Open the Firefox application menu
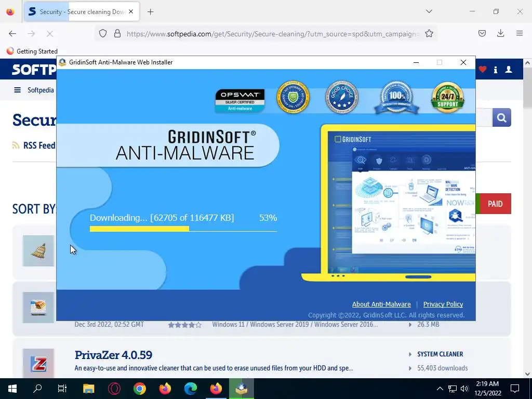Image resolution: width=532 pixels, height=399 pixels. [x=519, y=33]
